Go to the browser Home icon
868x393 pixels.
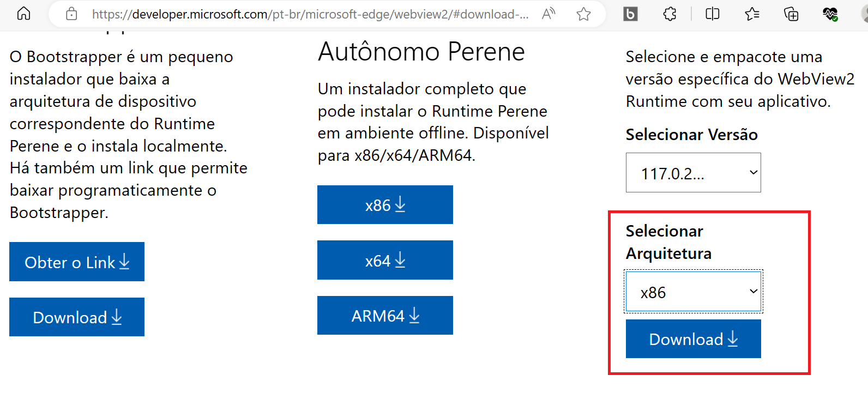click(x=23, y=14)
